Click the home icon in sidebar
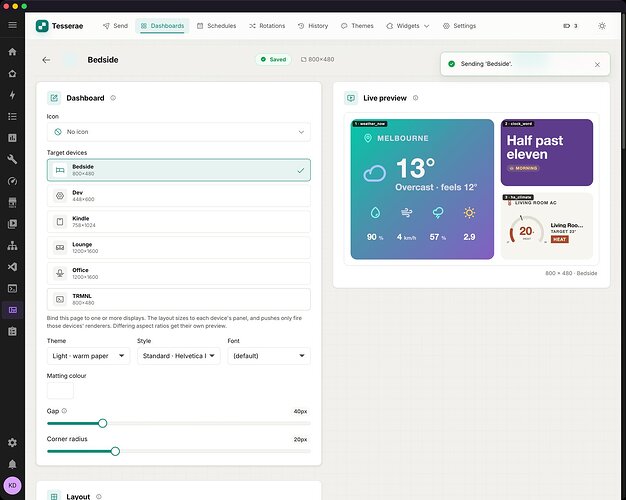The image size is (626, 500). pos(12,52)
